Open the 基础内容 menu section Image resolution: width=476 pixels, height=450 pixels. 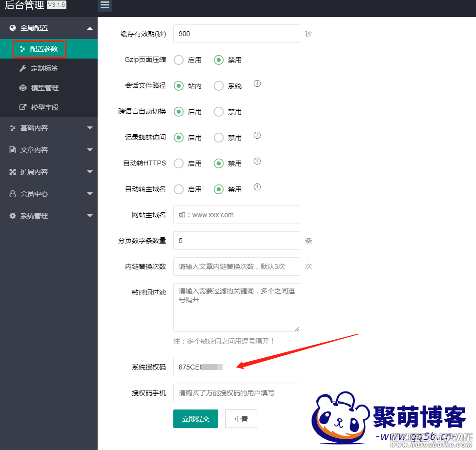click(48, 128)
